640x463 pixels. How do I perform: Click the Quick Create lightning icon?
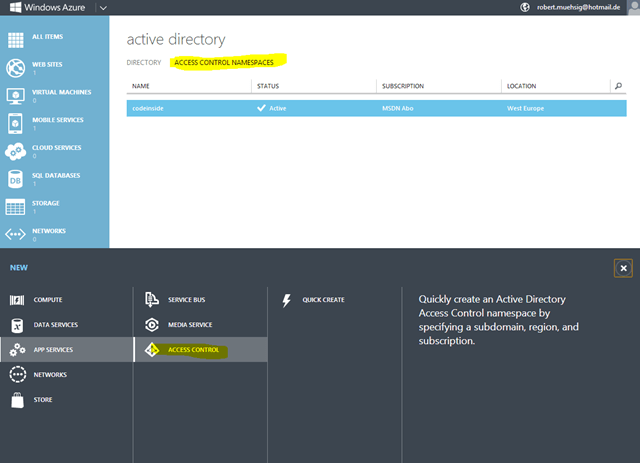287,300
